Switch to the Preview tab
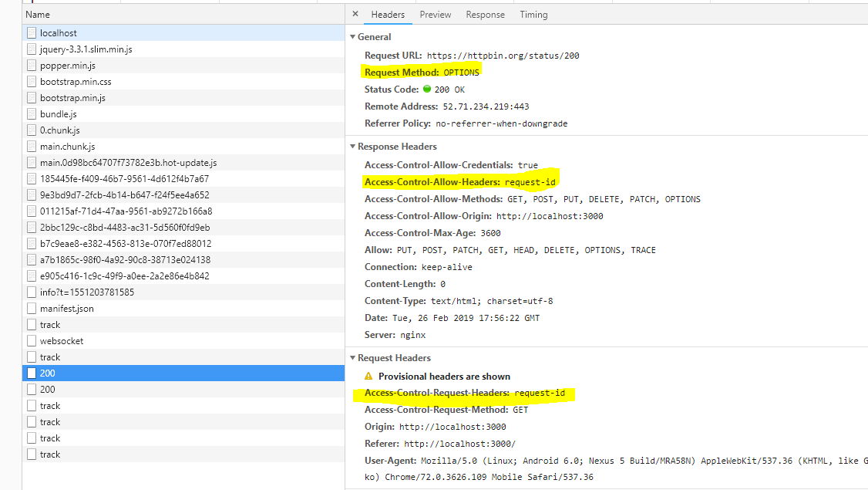Screen dimensions: 868x490 435,14
